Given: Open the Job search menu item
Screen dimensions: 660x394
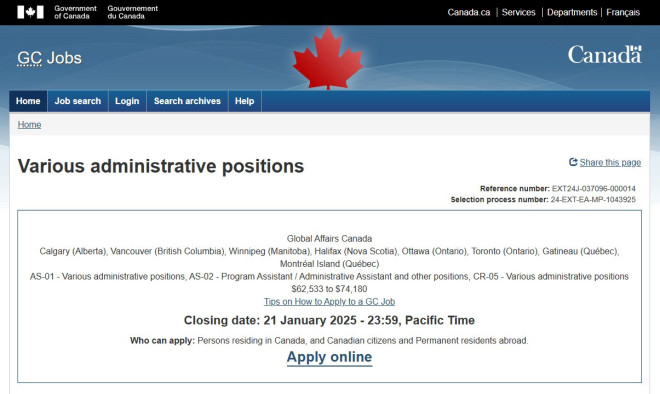Looking at the screenshot, I should [78, 101].
